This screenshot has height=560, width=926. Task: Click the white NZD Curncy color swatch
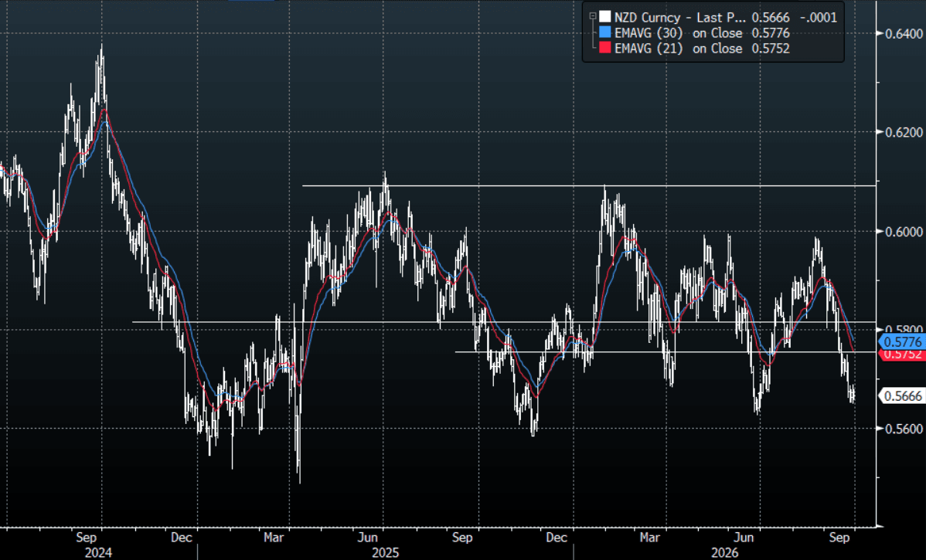(604, 17)
